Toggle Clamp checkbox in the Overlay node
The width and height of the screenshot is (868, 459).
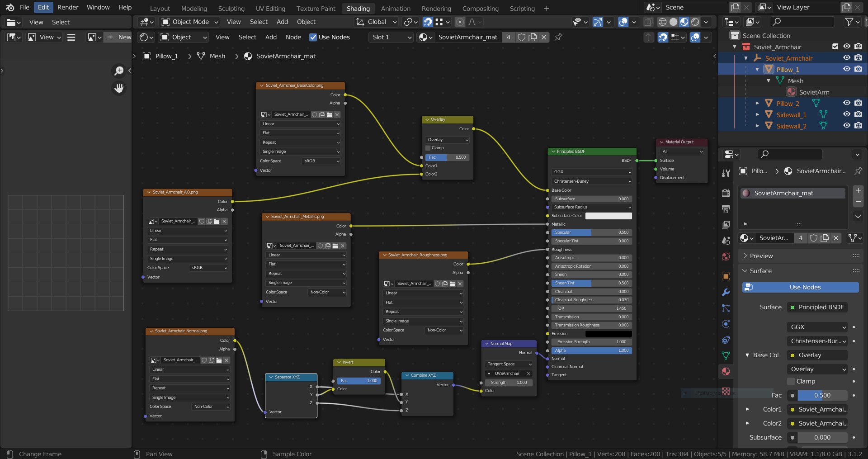(x=428, y=148)
